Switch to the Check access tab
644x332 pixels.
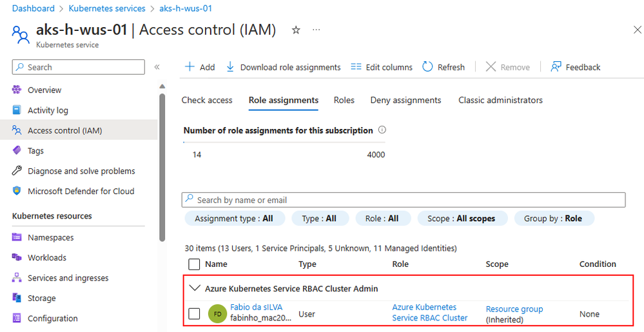click(207, 100)
